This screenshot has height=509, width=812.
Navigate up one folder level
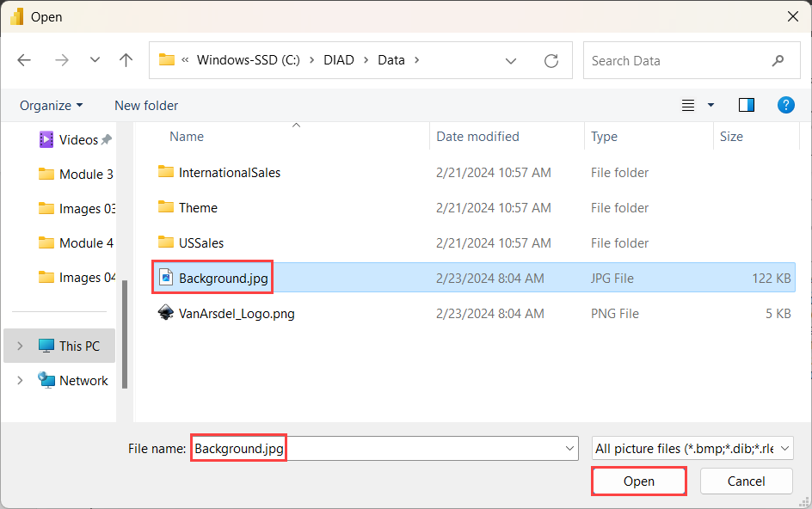126,59
